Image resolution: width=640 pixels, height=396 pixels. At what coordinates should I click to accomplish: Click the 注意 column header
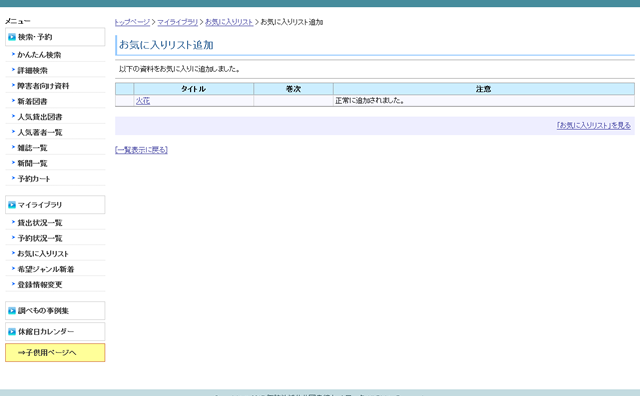point(484,89)
